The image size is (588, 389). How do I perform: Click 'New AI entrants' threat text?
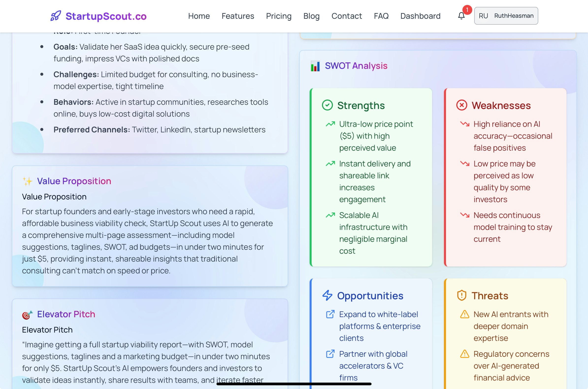click(511, 326)
